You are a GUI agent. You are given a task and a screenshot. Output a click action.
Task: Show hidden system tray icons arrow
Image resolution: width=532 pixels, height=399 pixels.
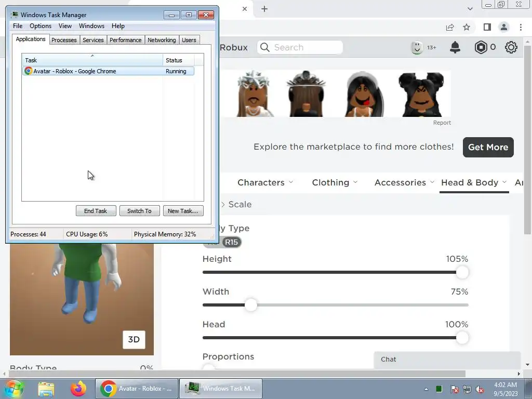tap(426, 389)
